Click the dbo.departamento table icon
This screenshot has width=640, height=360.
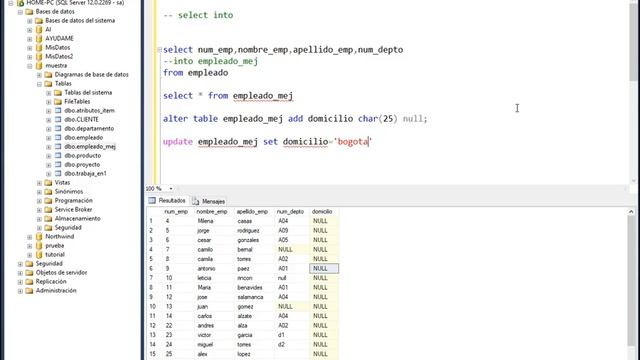[x=58, y=129]
